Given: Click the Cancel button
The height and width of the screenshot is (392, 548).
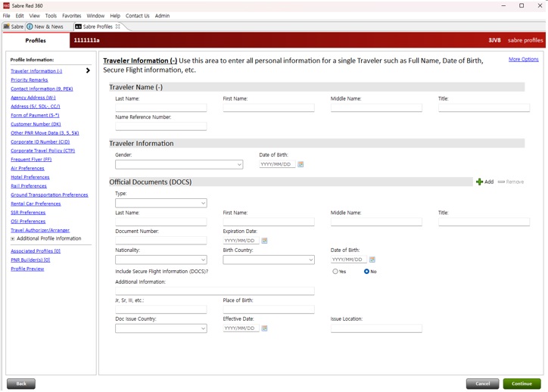Looking at the screenshot, I should (x=483, y=384).
